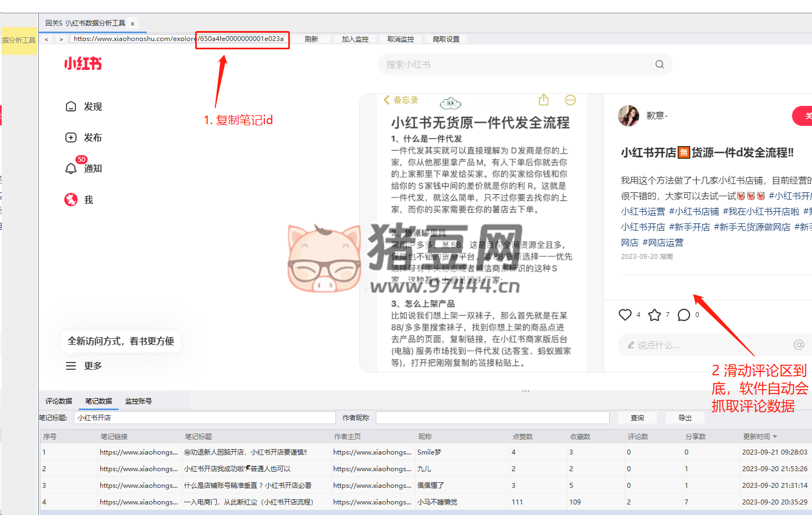The height and width of the screenshot is (515, 812).
Task: Open notifications with the bell icon
Action: (x=71, y=169)
